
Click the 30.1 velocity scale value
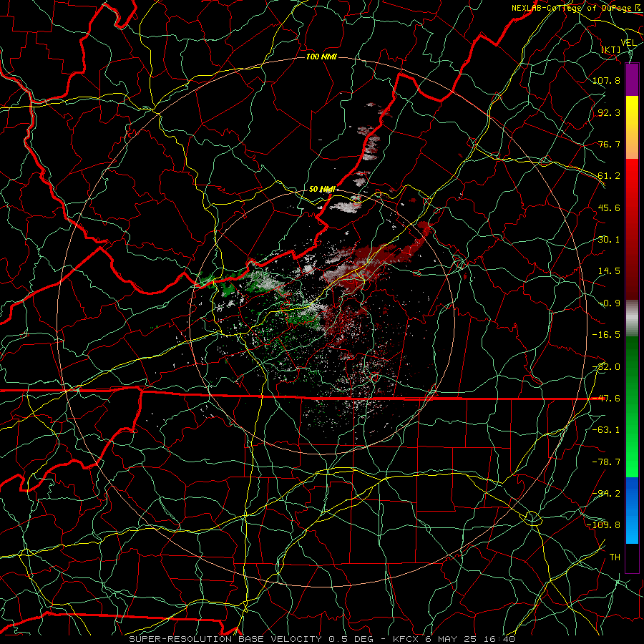tap(609, 240)
